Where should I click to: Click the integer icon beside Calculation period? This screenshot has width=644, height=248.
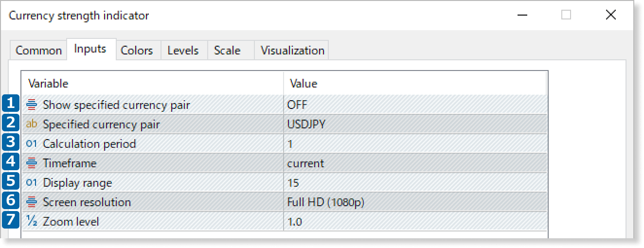[x=32, y=143]
